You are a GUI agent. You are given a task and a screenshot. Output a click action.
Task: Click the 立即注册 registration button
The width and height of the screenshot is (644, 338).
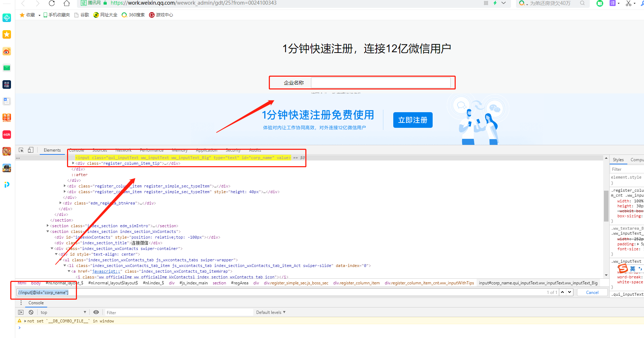coord(412,120)
